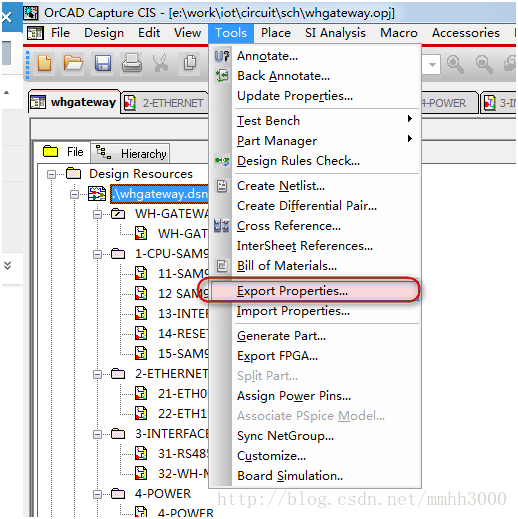Collapse the WH-GATEWAY folder node

[x=97, y=214]
